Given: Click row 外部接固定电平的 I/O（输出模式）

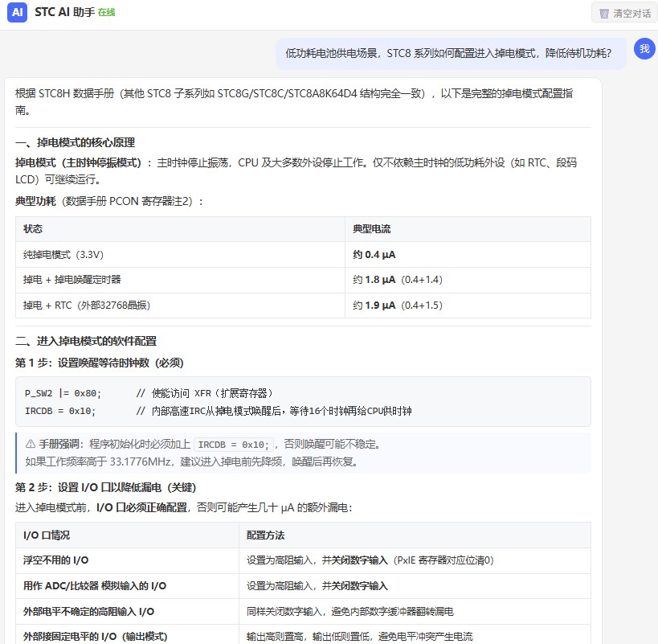Looking at the screenshot, I should (303, 635).
